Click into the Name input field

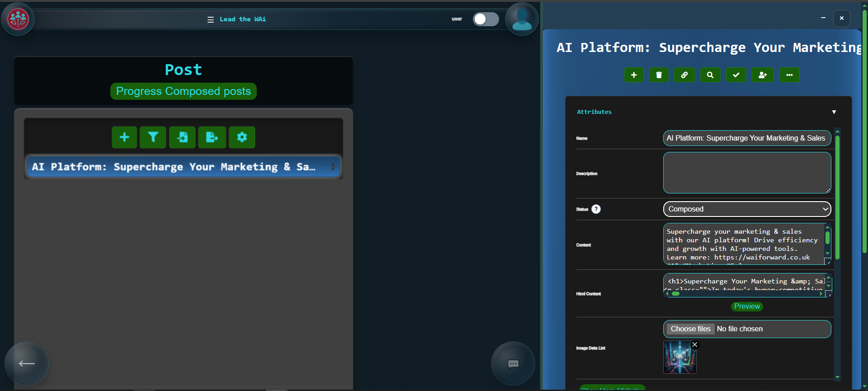tap(747, 138)
